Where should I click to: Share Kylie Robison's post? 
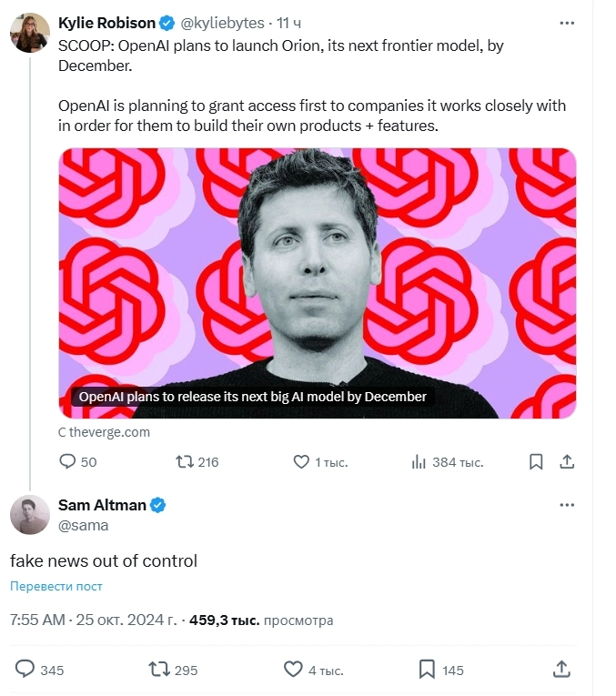click(567, 462)
